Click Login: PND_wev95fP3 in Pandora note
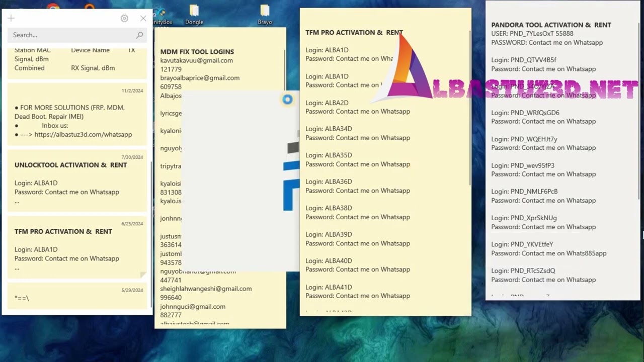Viewport: 644px width, 362px height. coord(523,165)
